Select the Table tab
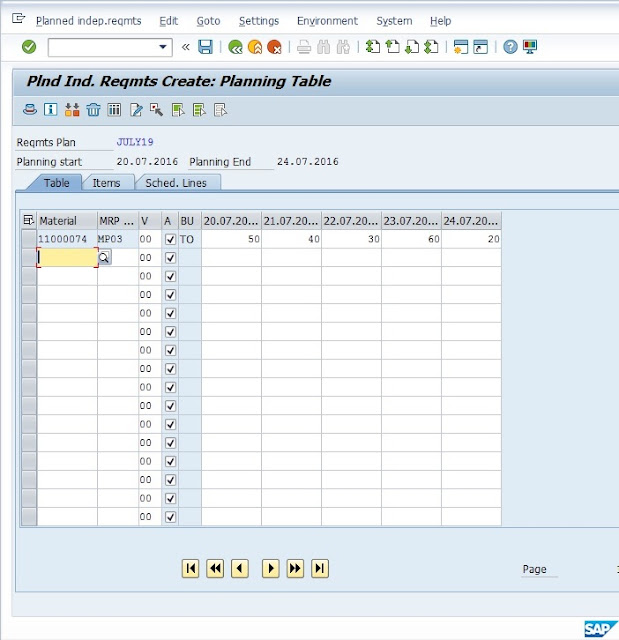This screenshot has width=619, height=640. [56, 183]
